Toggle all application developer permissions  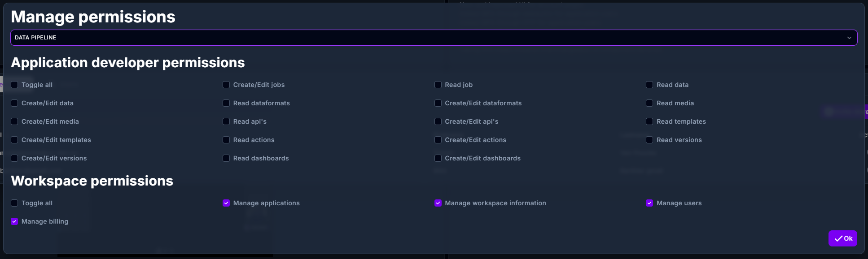tap(14, 85)
